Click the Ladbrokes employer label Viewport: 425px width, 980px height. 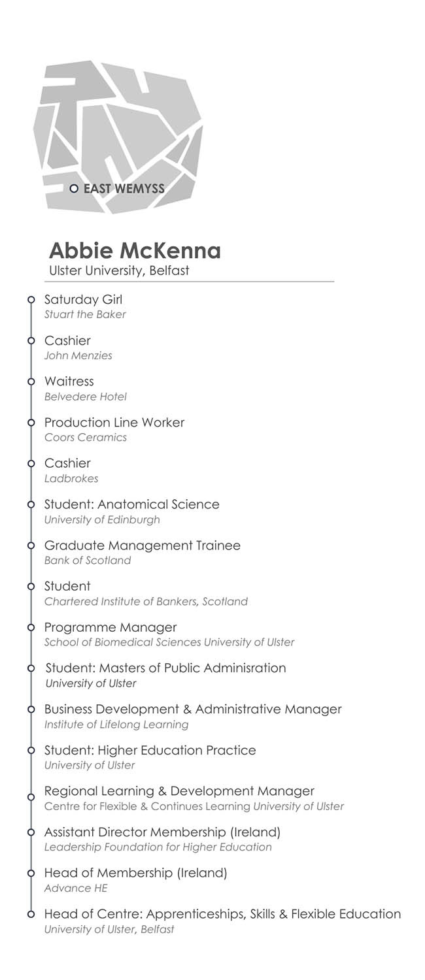click(71, 478)
